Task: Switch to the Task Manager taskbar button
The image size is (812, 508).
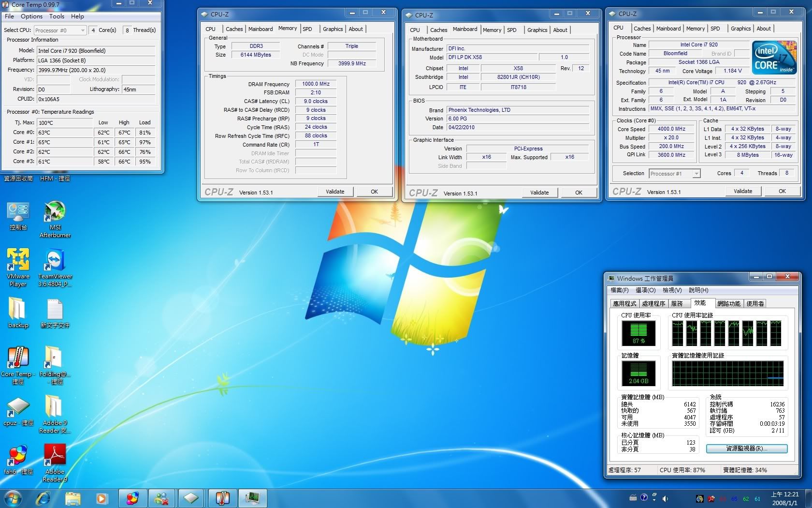Action: tap(252, 498)
